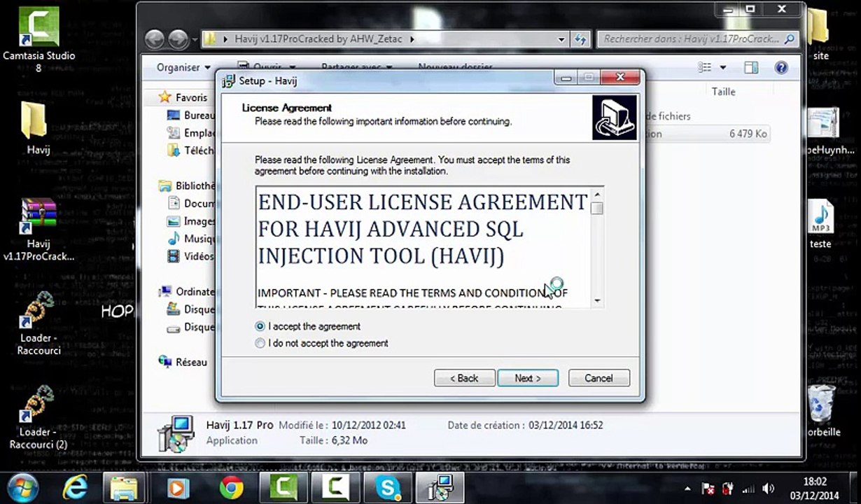Click the installer computer icon in the Setup header
This screenshot has height=504, width=861.
pos(614,118)
